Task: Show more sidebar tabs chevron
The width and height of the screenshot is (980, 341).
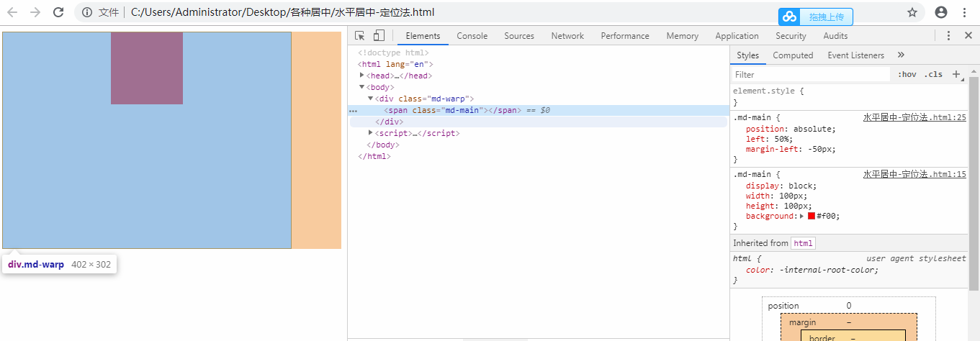Action: [x=900, y=55]
